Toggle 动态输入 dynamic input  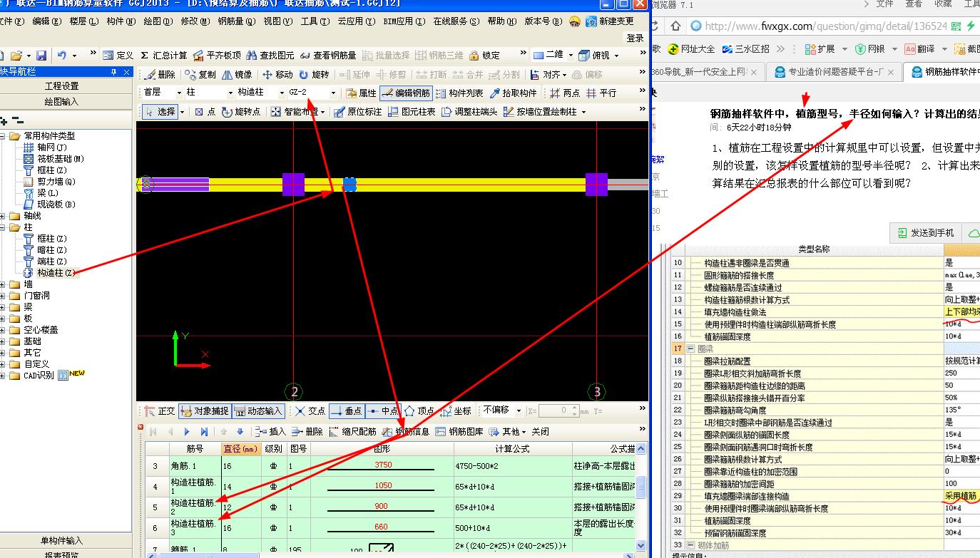[x=259, y=410]
